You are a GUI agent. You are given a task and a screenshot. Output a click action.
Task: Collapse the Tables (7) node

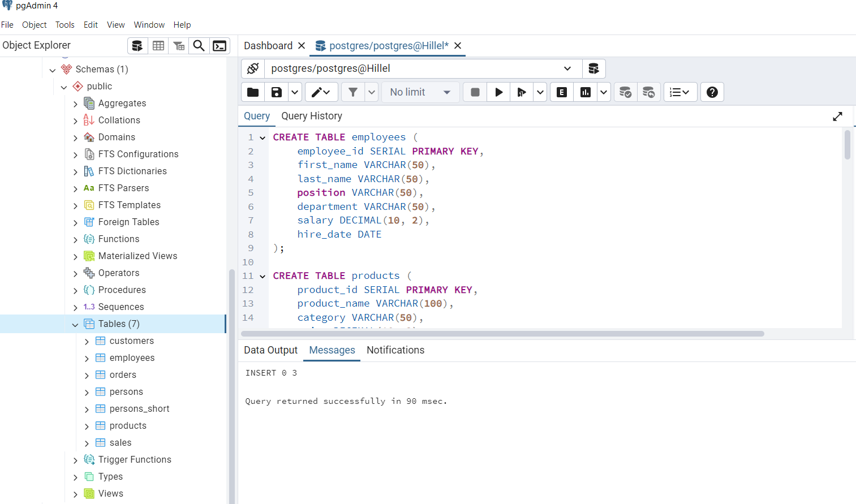pyautogui.click(x=75, y=324)
